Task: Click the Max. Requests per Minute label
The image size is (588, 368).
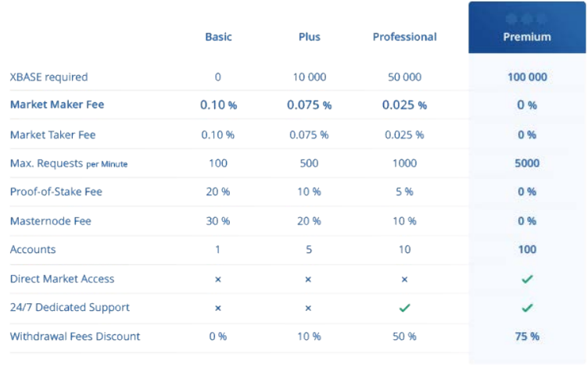Action: [69, 163]
